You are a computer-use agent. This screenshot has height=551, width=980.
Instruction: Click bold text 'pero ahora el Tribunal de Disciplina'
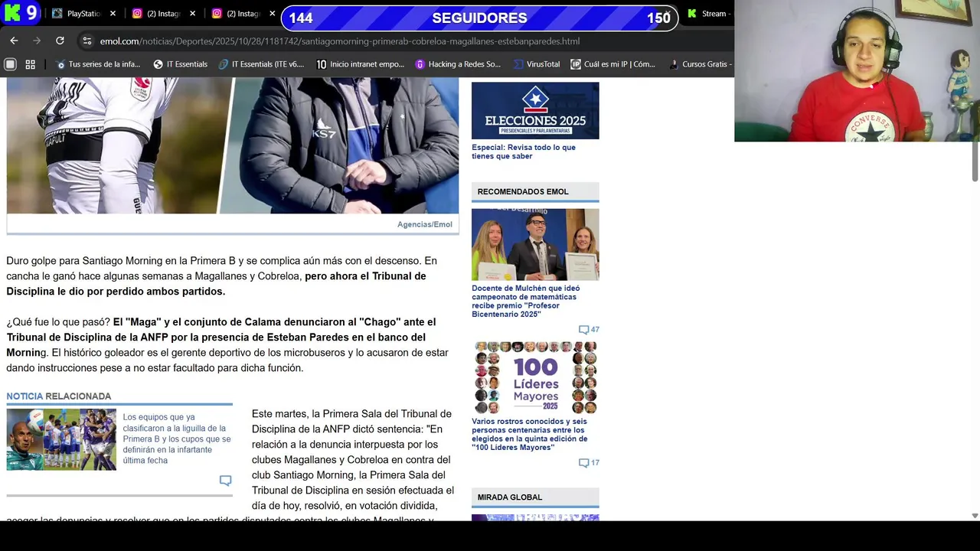(365, 276)
